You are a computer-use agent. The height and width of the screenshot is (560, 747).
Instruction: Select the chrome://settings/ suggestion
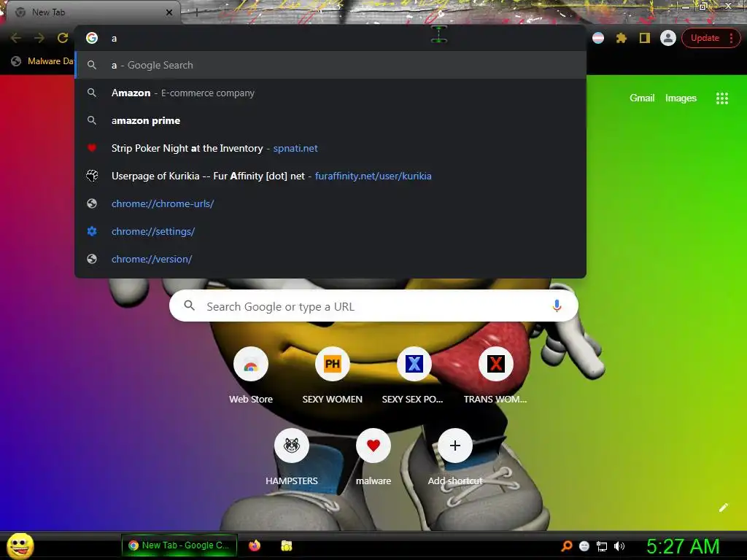click(x=330, y=231)
